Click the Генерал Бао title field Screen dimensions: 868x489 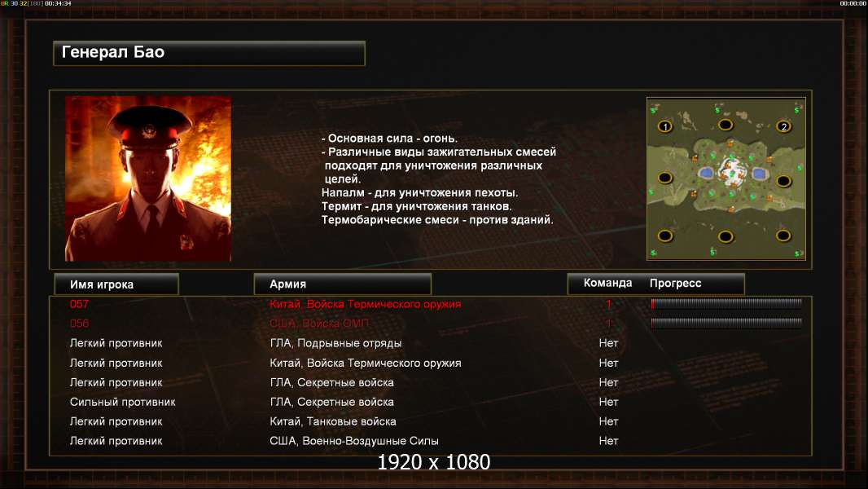coord(209,53)
